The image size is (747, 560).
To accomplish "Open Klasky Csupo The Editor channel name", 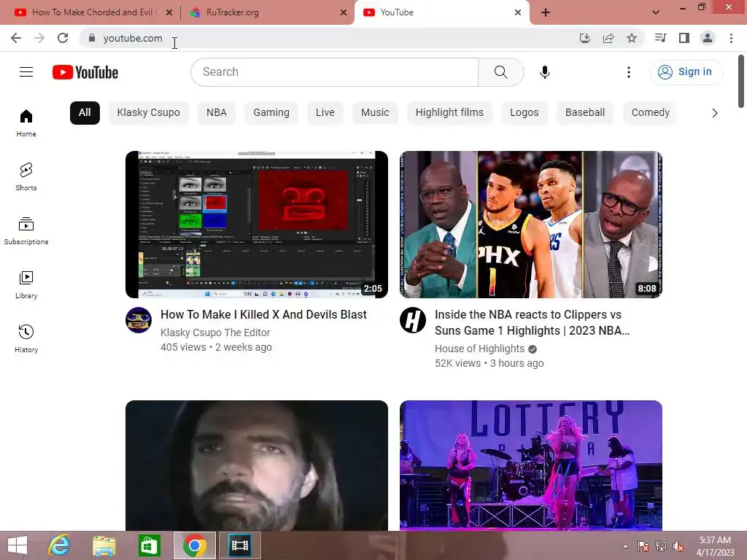I will click(215, 332).
